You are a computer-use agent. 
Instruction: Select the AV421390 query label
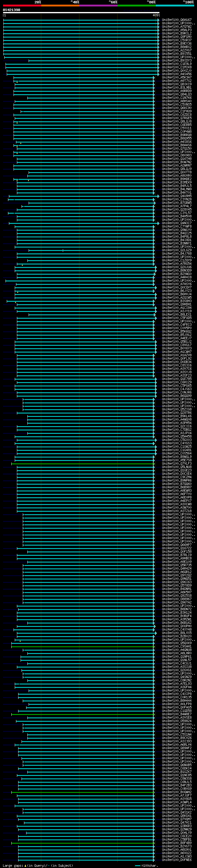(x=11, y=10)
